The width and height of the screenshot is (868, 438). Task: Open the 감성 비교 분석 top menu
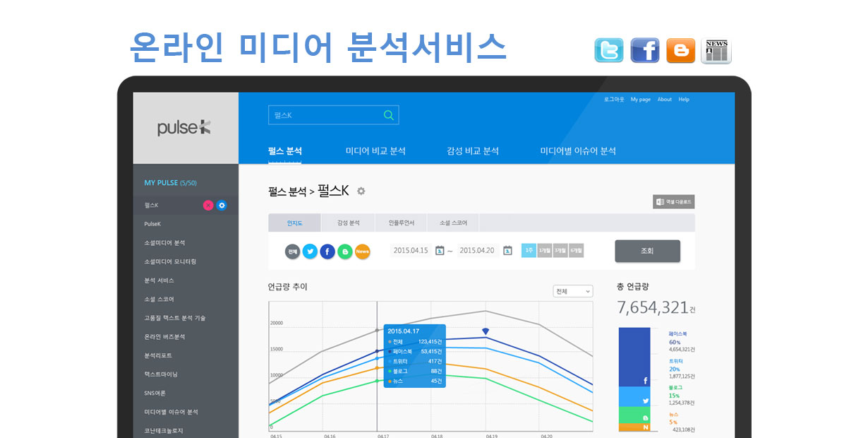(472, 151)
